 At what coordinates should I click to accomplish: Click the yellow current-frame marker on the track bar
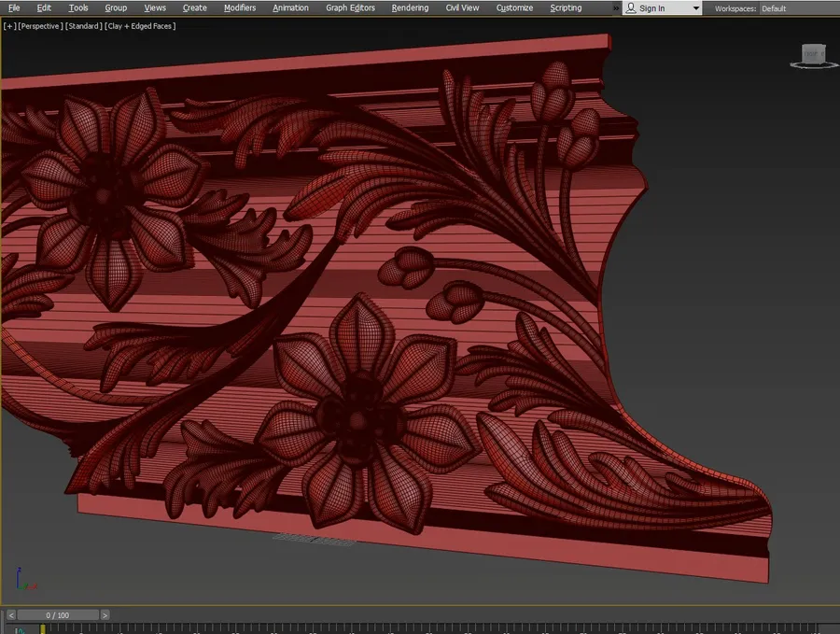[43, 629]
